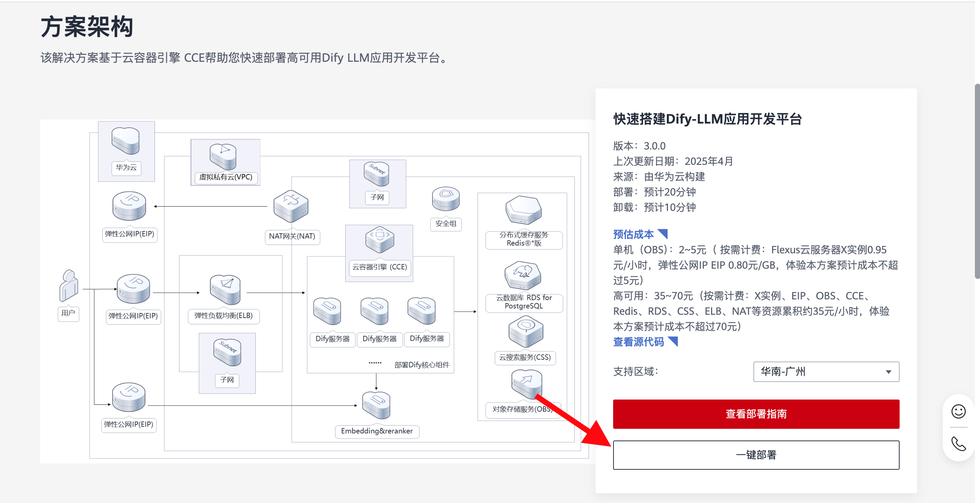This screenshot has width=980, height=503.
Task: Click the 弹性负载均衡(ELB) icon
Action: (x=225, y=290)
